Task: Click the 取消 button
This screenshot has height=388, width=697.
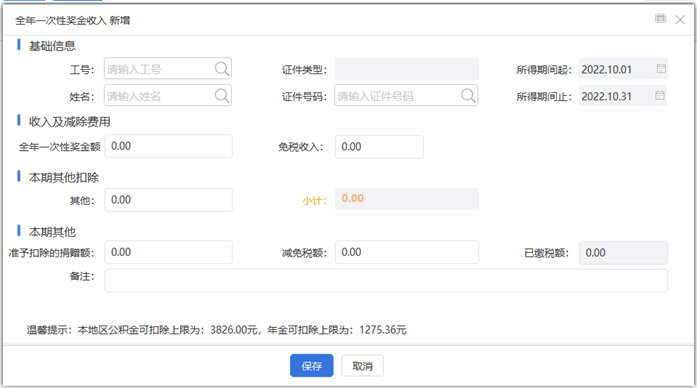Action: 362,366
